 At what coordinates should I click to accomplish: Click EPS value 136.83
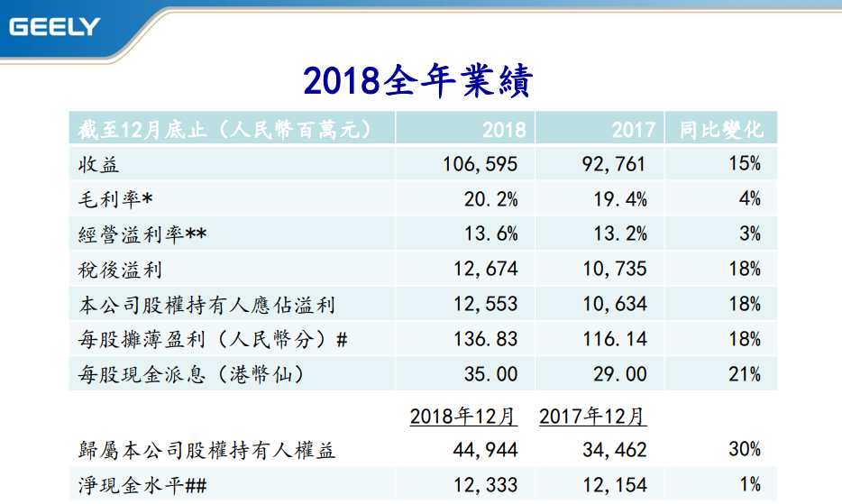click(x=485, y=340)
